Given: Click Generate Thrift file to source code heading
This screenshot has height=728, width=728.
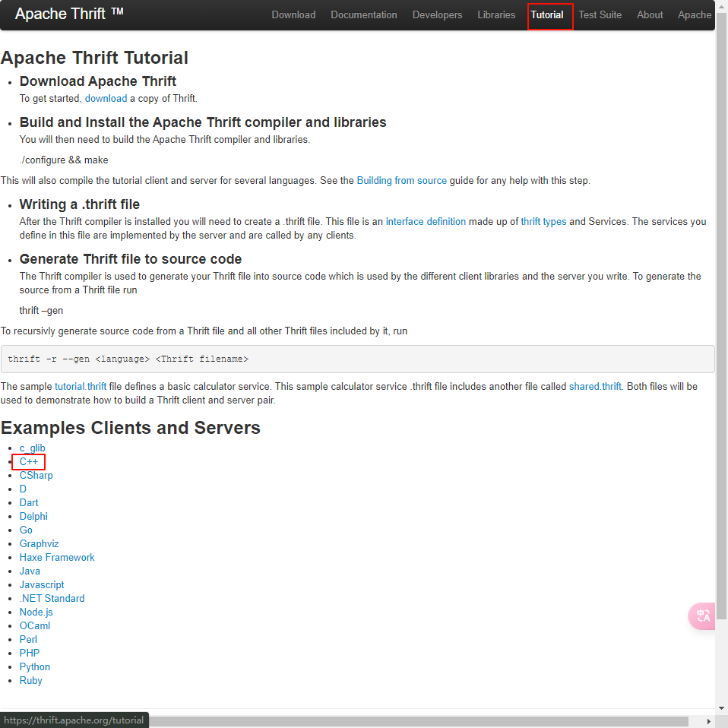Looking at the screenshot, I should click(131, 259).
